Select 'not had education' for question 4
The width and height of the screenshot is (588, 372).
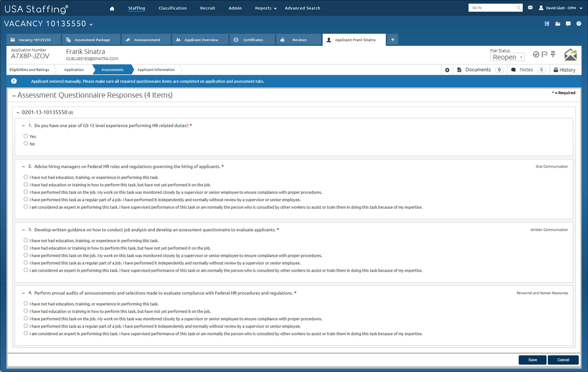click(x=26, y=304)
